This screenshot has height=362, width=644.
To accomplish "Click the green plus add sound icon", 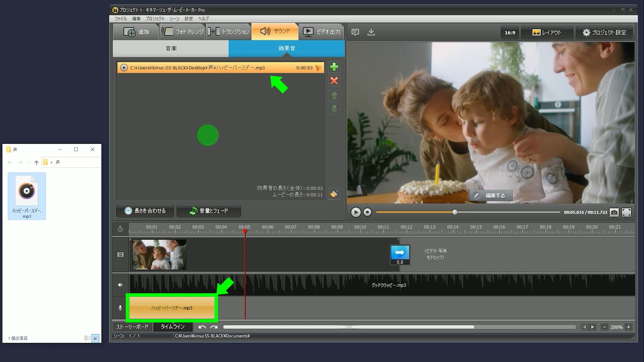I will (334, 67).
